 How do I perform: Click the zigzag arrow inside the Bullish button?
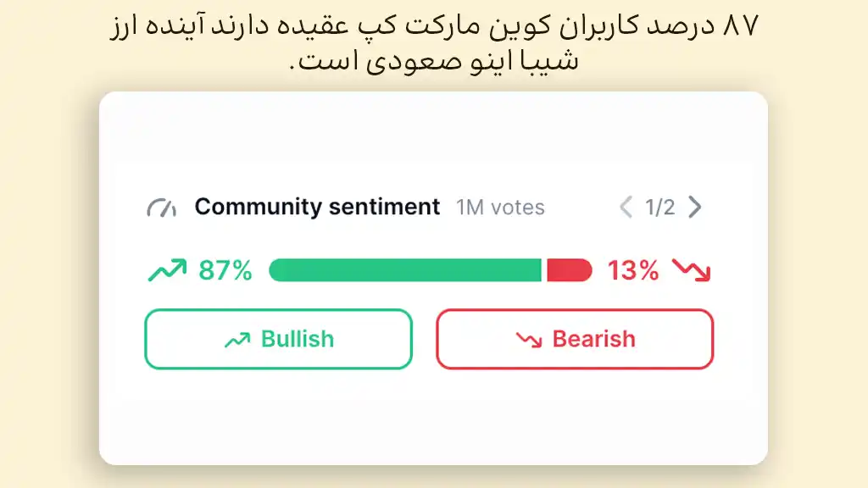(x=238, y=338)
